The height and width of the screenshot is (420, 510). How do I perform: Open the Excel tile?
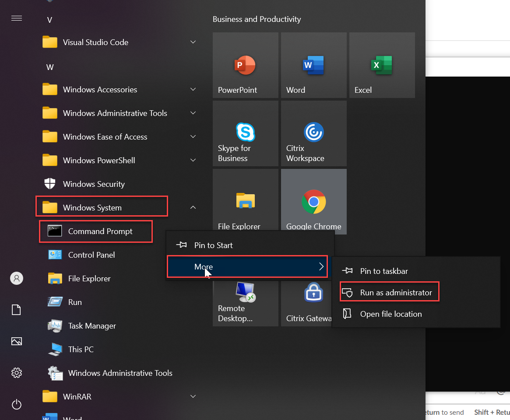coord(382,66)
